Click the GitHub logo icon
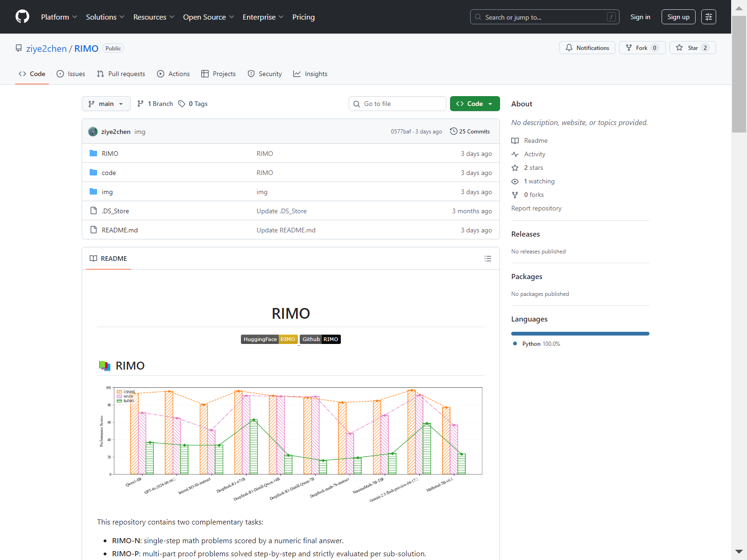This screenshot has height=560, width=747. (x=22, y=17)
